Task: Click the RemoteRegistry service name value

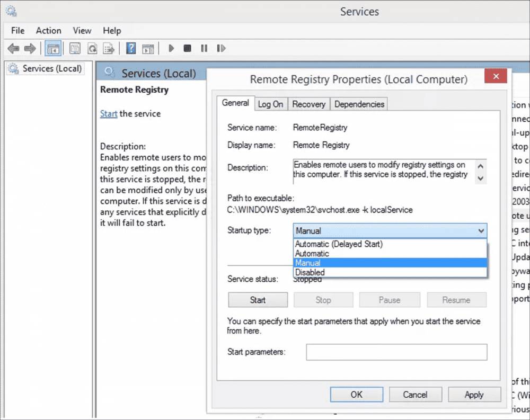Action: tap(320, 128)
